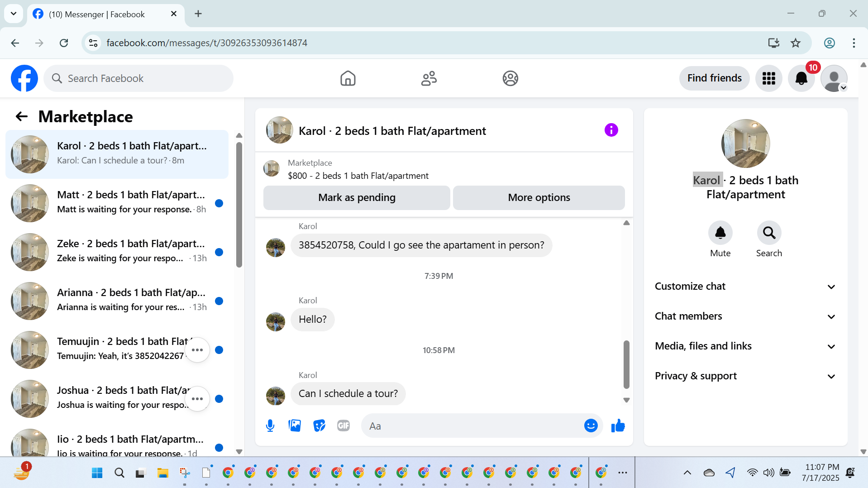Click Karol's avatar in the chat header
Image resolution: width=868 pixels, height=488 pixels.
[279, 130]
